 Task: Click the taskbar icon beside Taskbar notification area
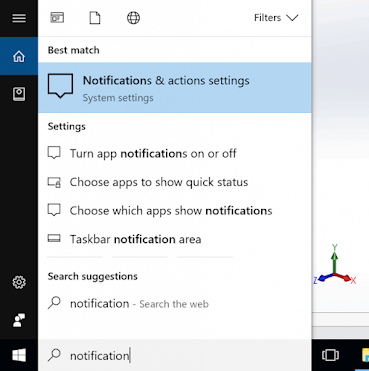click(x=54, y=238)
